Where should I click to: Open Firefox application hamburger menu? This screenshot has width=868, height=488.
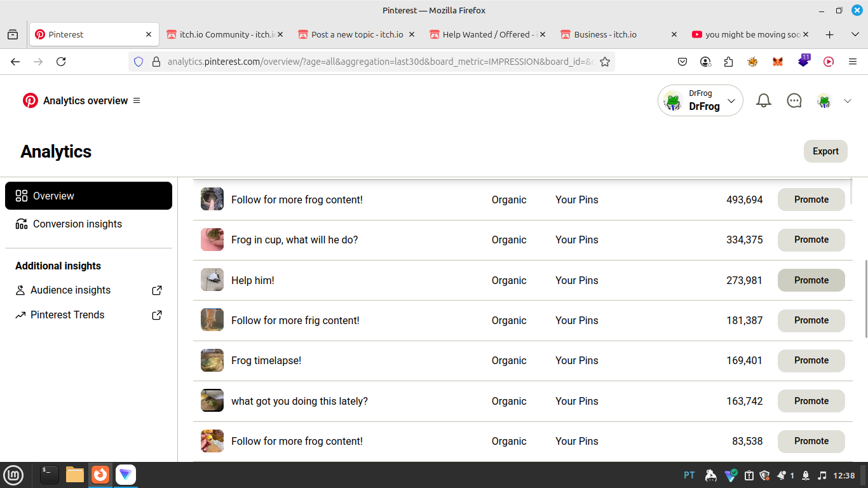(853, 62)
